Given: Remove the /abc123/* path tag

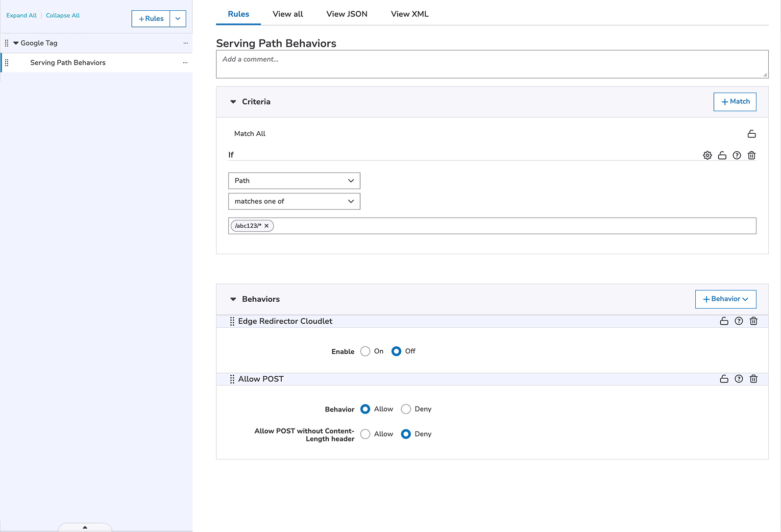Looking at the screenshot, I should [x=267, y=226].
